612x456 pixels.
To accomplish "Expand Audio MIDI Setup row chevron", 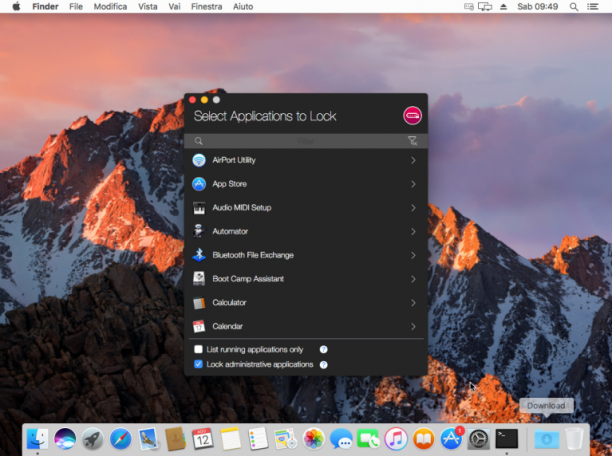I will pos(413,208).
